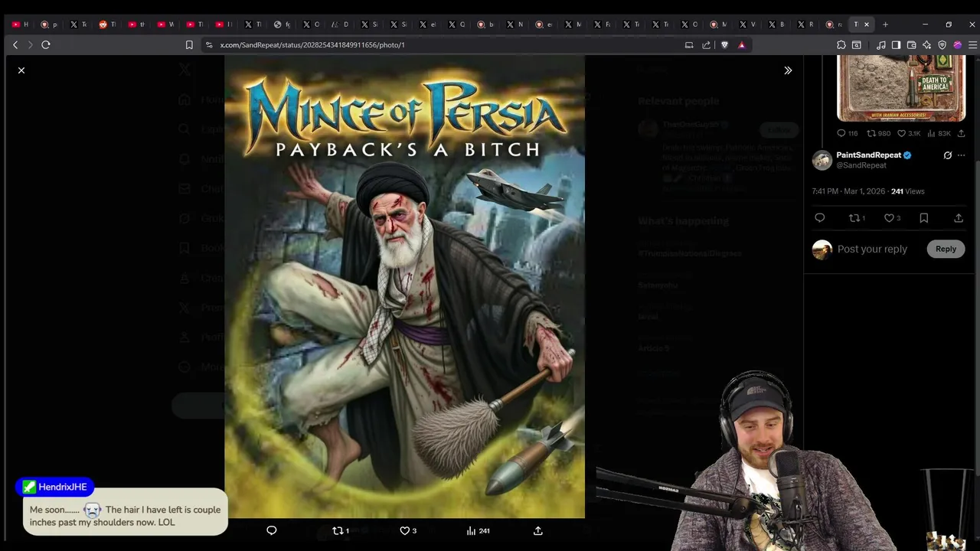The width and height of the screenshot is (980, 551).
Task: Click the Grok explain icon beside the tweet
Action: pos(948,155)
